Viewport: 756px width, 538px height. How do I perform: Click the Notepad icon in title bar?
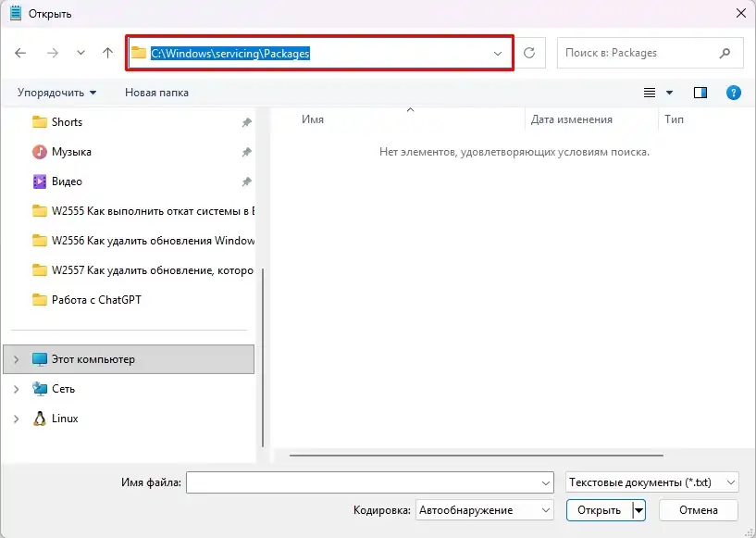coord(16,13)
